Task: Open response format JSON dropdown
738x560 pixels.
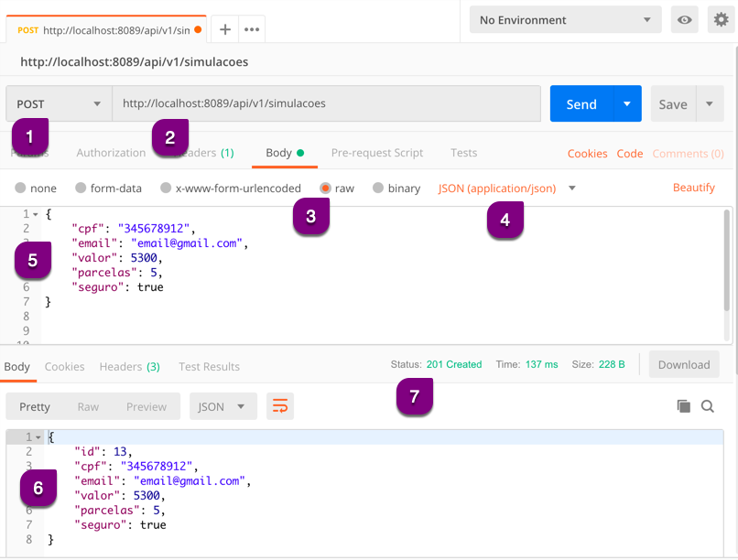Action: (223, 406)
